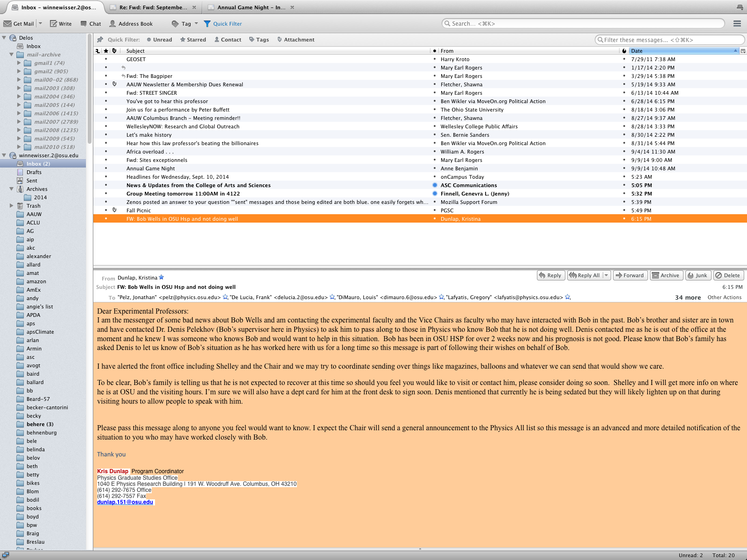The height and width of the screenshot is (560, 747).
Task: Select the behere (3) folder
Action: click(40, 424)
